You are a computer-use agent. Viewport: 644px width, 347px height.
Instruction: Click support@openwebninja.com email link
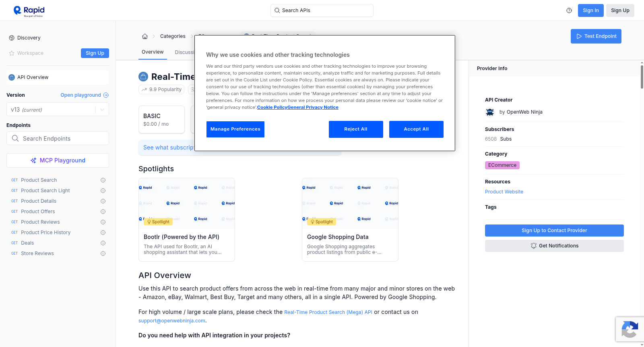pos(172,321)
